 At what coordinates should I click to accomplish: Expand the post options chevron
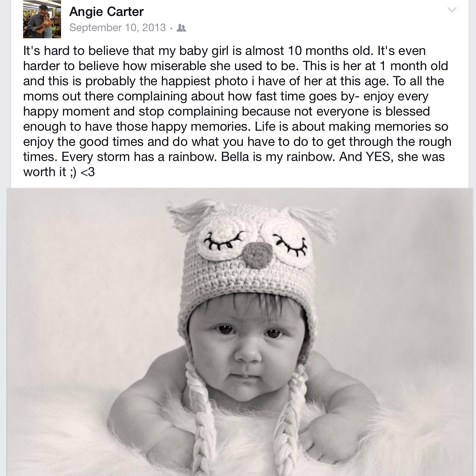pos(452,10)
